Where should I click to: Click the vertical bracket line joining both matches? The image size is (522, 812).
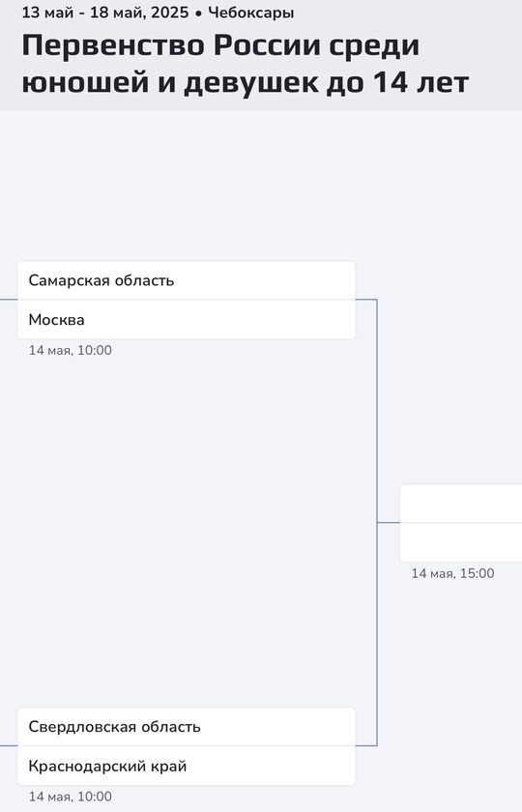click(377, 523)
